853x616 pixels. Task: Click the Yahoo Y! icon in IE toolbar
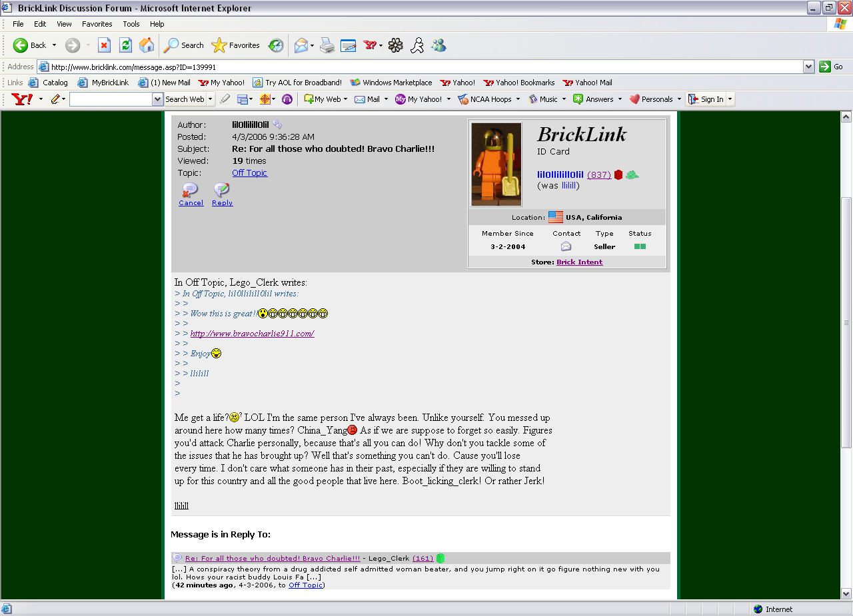point(370,45)
